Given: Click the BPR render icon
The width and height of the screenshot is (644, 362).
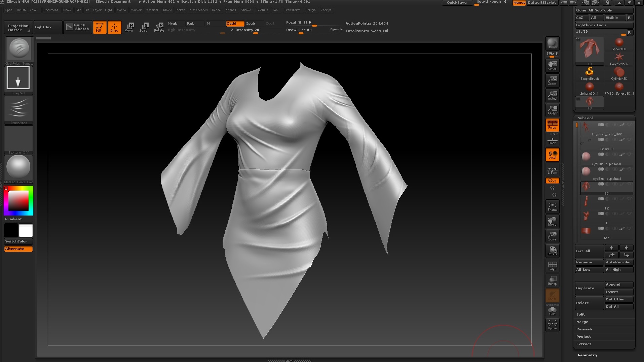Looking at the screenshot, I should pyautogui.click(x=552, y=43).
